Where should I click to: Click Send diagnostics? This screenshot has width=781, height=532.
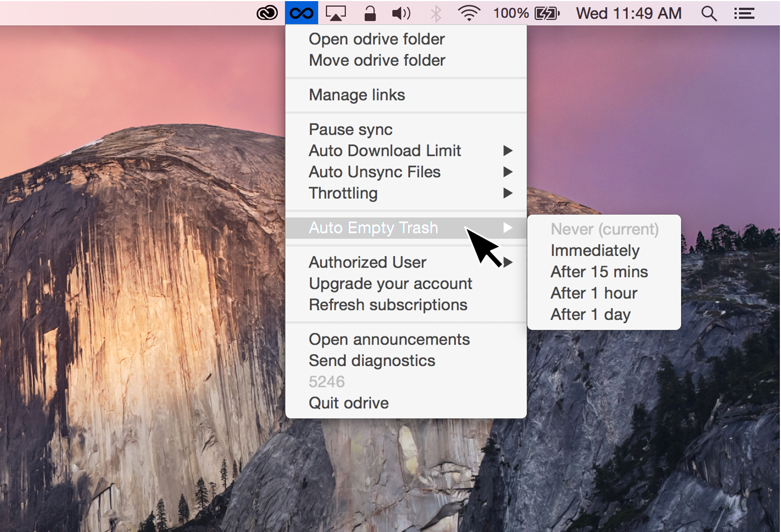click(x=406, y=361)
